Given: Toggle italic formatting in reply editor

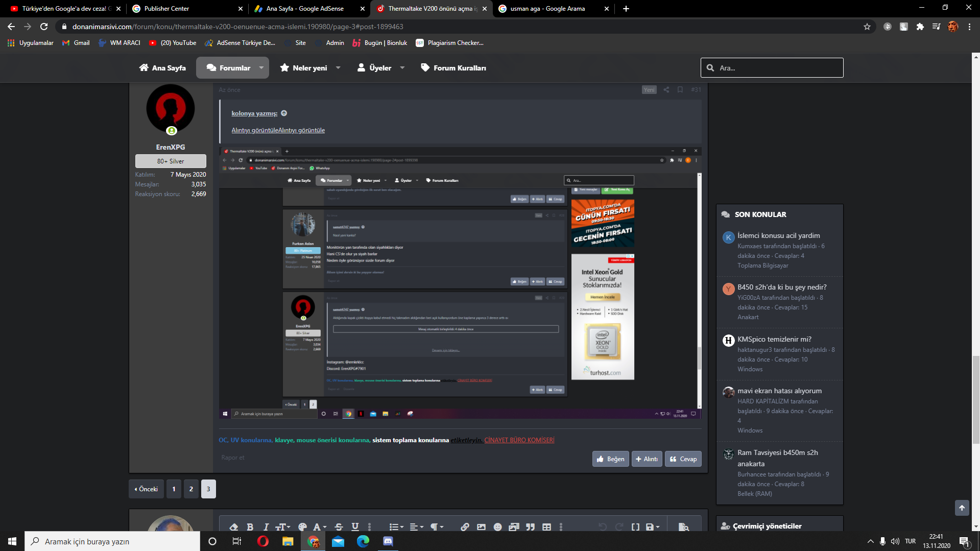Looking at the screenshot, I should pyautogui.click(x=266, y=526).
